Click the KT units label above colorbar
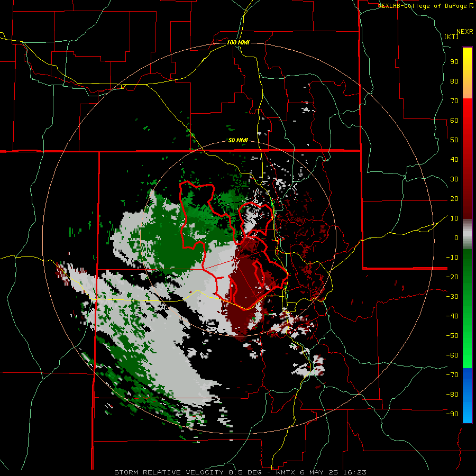Screen dimensions: 476x476 point(452,36)
